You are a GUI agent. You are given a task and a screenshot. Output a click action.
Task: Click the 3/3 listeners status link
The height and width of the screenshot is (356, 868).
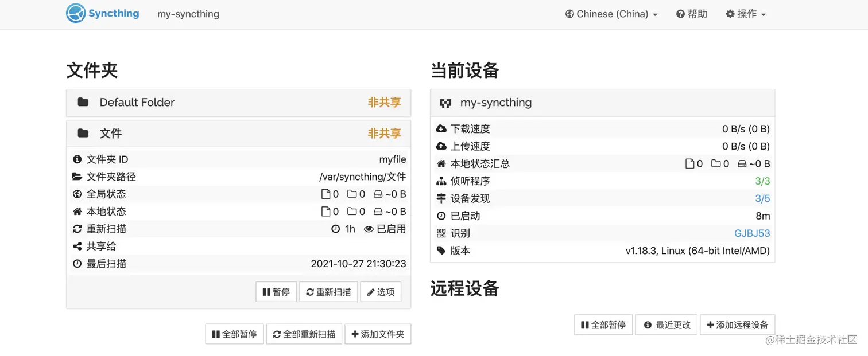[762, 181]
